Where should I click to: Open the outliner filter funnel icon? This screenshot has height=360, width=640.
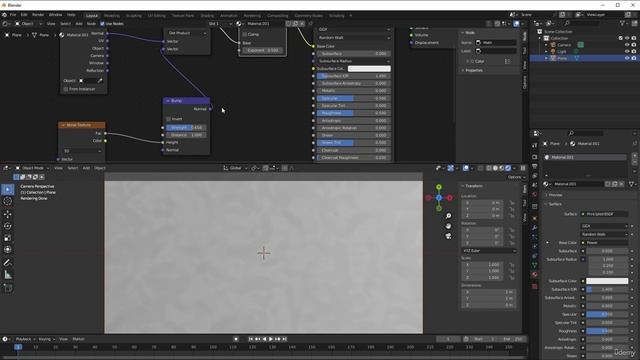tap(623, 23)
